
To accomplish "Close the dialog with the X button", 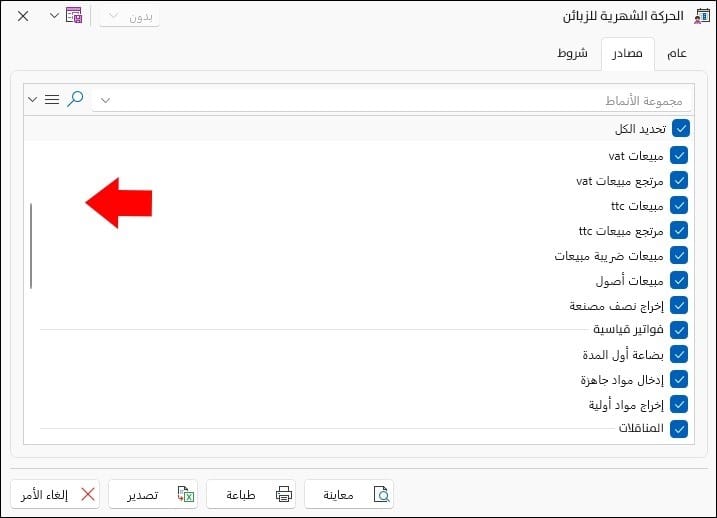I will [23, 16].
